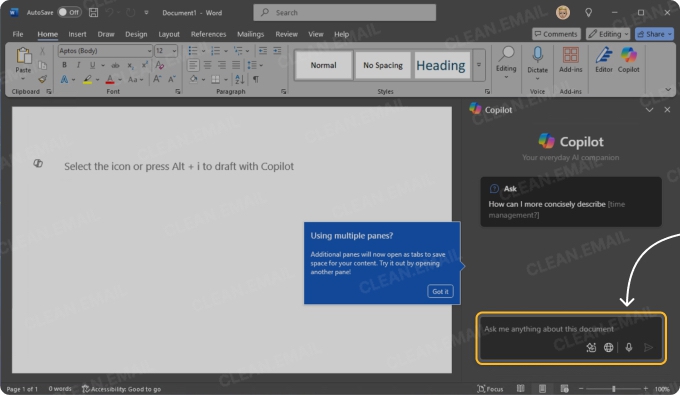Justify the paragraph text
Screen dimensions: 680x395
(x=236, y=65)
